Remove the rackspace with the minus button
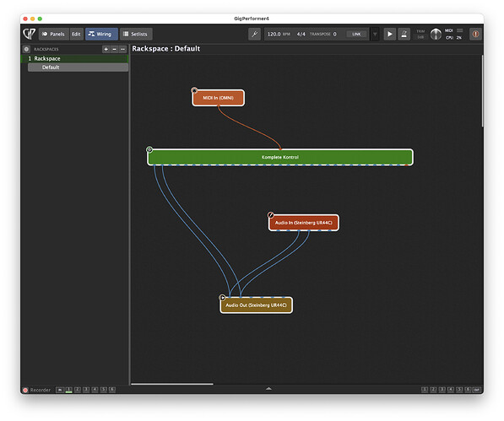 115,49
